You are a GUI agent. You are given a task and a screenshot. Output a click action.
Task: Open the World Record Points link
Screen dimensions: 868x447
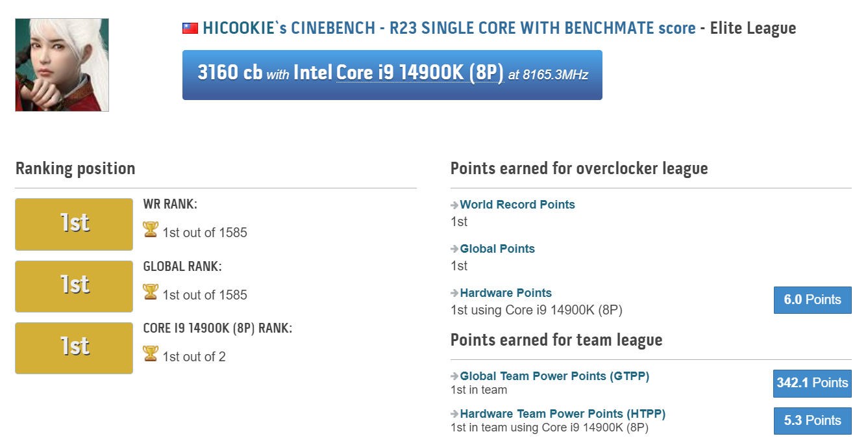(517, 205)
